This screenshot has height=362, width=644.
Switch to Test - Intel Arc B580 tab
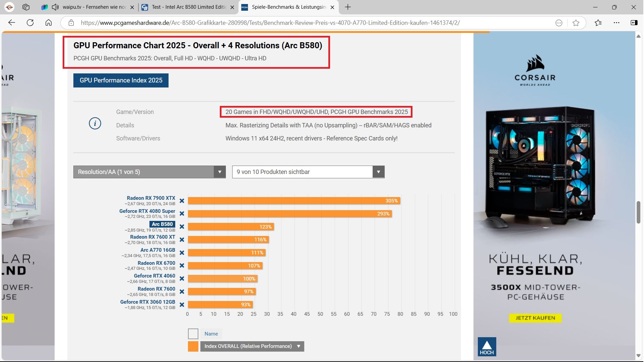point(188,7)
